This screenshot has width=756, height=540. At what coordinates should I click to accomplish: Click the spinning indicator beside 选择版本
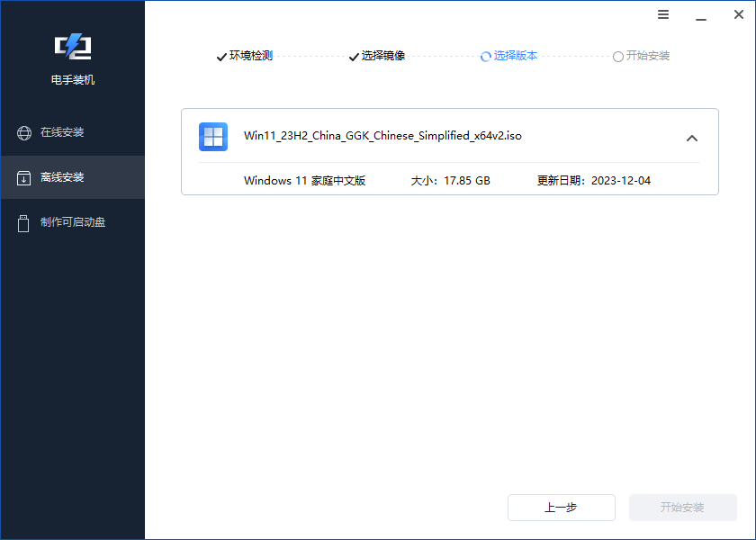click(486, 56)
